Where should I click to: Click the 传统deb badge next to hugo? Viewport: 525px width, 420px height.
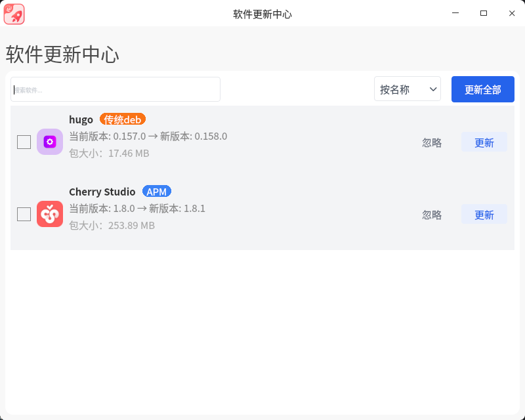123,119
